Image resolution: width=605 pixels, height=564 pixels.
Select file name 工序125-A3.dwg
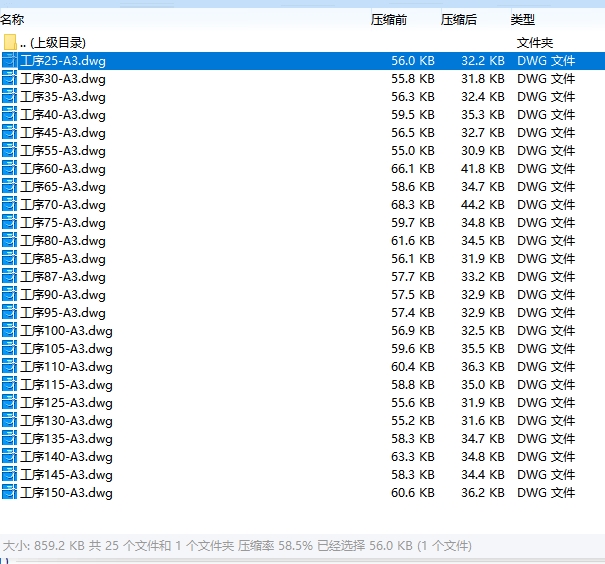[x=66, y=403]
